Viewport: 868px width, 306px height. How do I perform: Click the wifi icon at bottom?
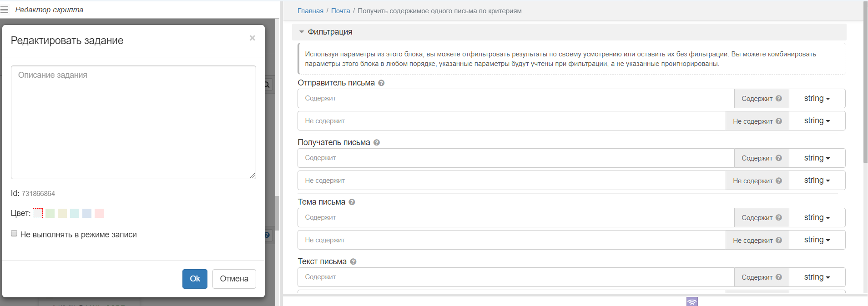click(692, 302)
